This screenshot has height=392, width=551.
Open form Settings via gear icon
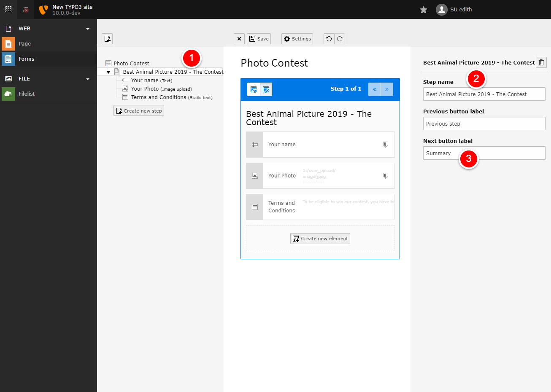(x=297, y=38)
